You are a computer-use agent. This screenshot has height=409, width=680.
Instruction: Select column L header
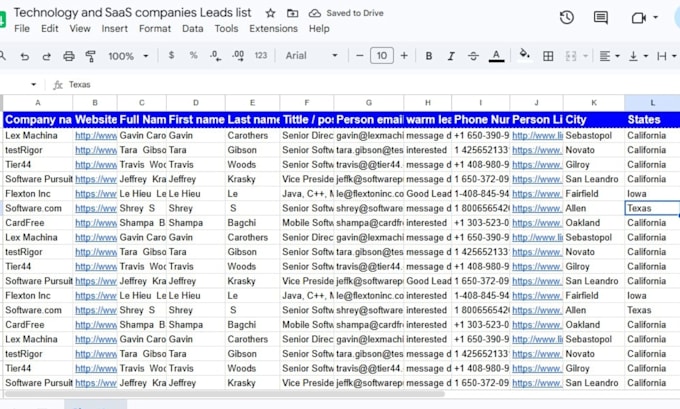pyautogui.click(x=652, y=103)
